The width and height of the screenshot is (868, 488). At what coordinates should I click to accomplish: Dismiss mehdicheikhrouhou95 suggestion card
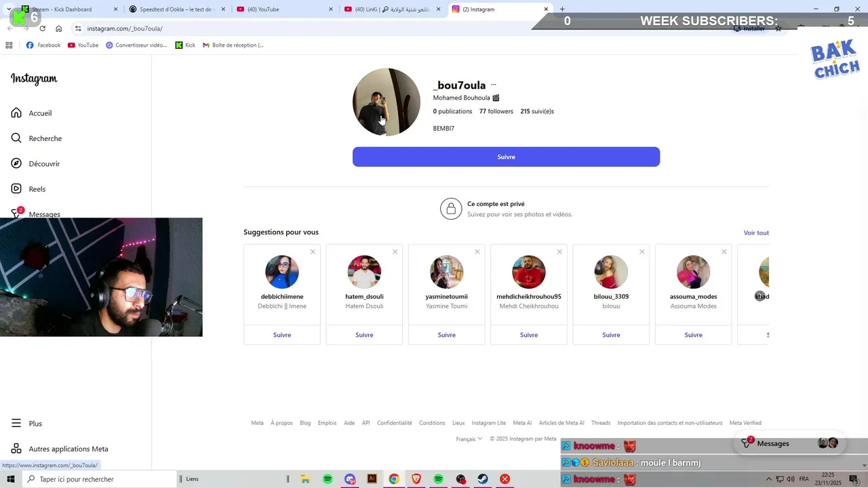point(559,251)
